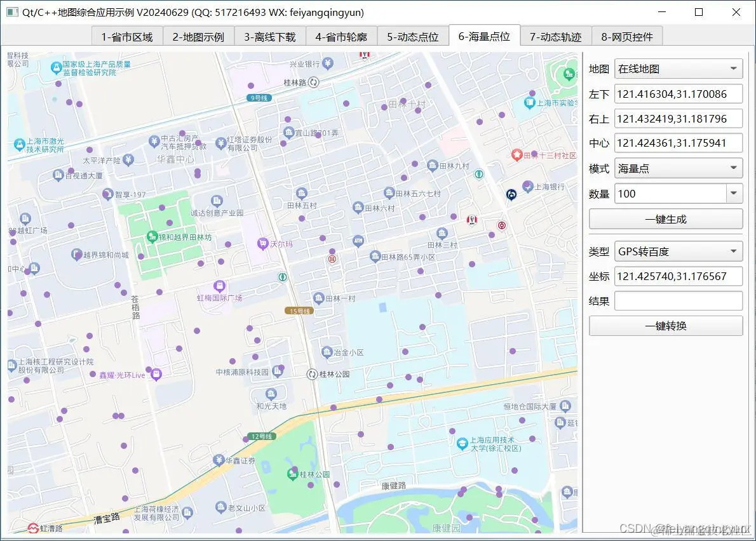Click the KFC restaurant icon on the map
The height and width of the screenshot is (541, 756).
472,219
